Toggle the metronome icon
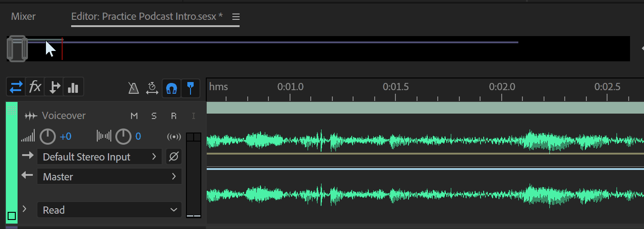 tap(133, 88)
